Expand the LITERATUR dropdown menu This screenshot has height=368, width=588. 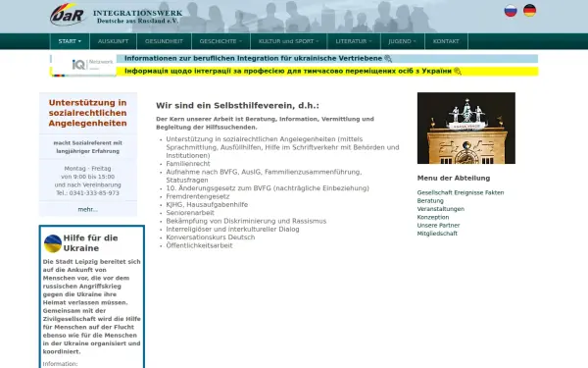[354, 41]
